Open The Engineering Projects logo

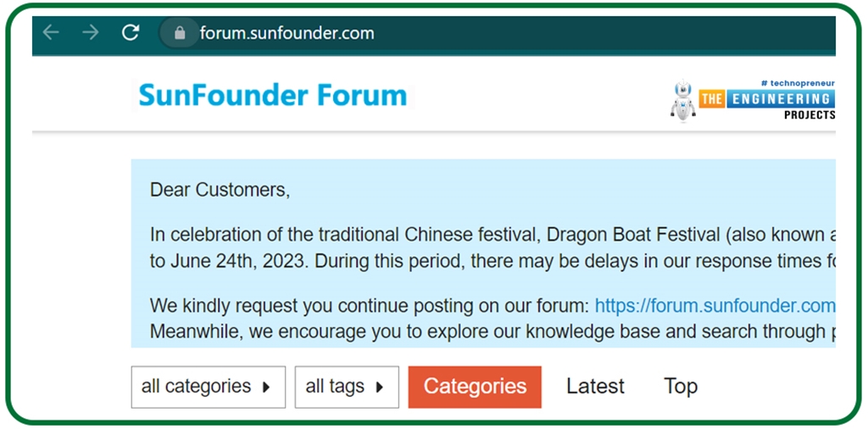point(766,102)
